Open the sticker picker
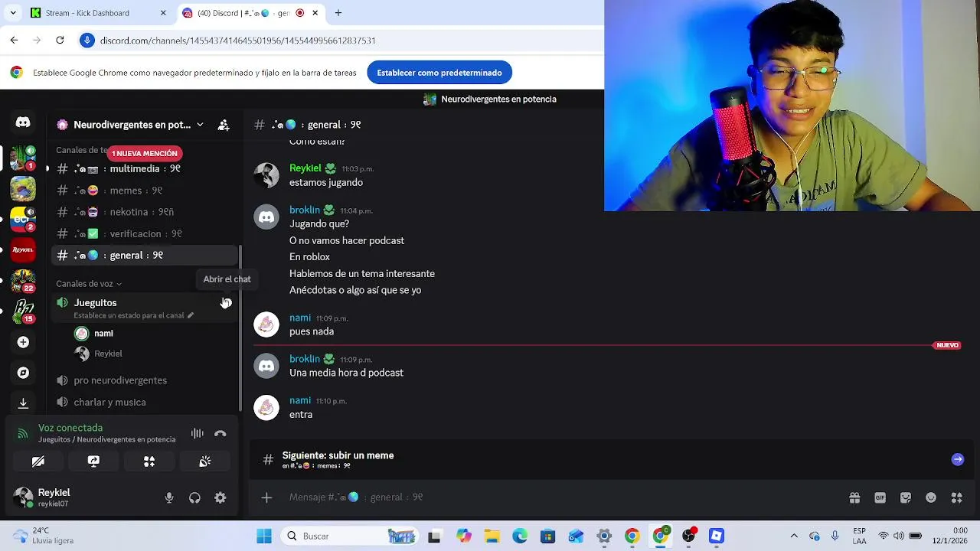Image resolution: width=980 pixels, height=551 pixels. (x=906, y=497)
